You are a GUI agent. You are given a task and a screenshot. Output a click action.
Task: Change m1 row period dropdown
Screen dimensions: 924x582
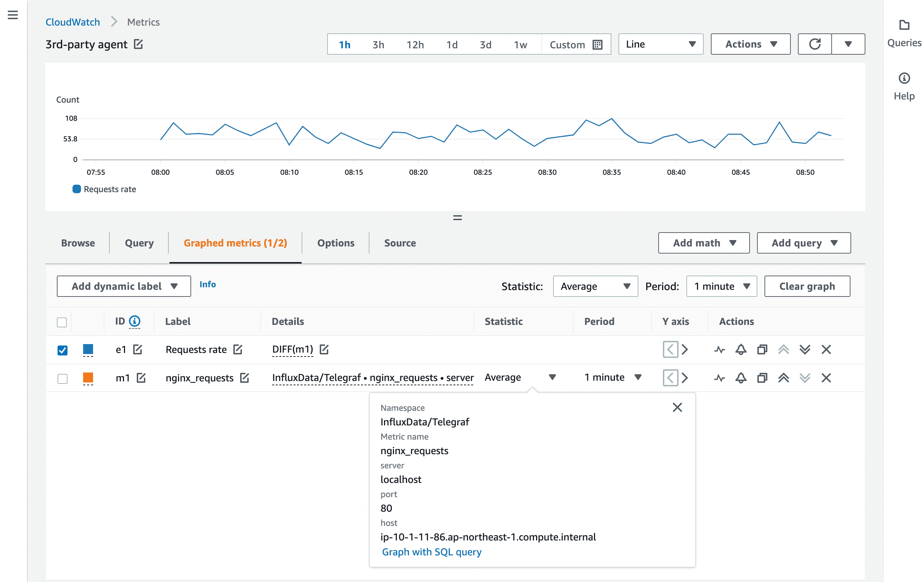tap(613, 377)
